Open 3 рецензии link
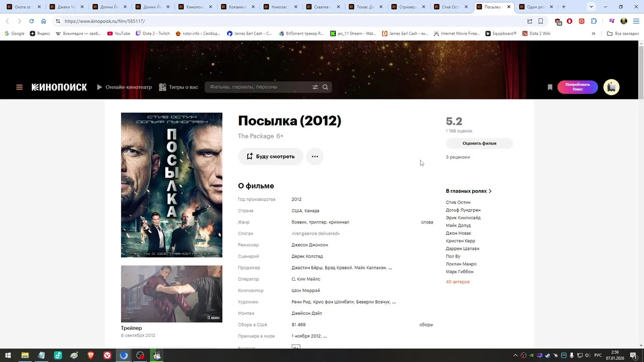This screenshot has height=362, width=644. (458, 157)
